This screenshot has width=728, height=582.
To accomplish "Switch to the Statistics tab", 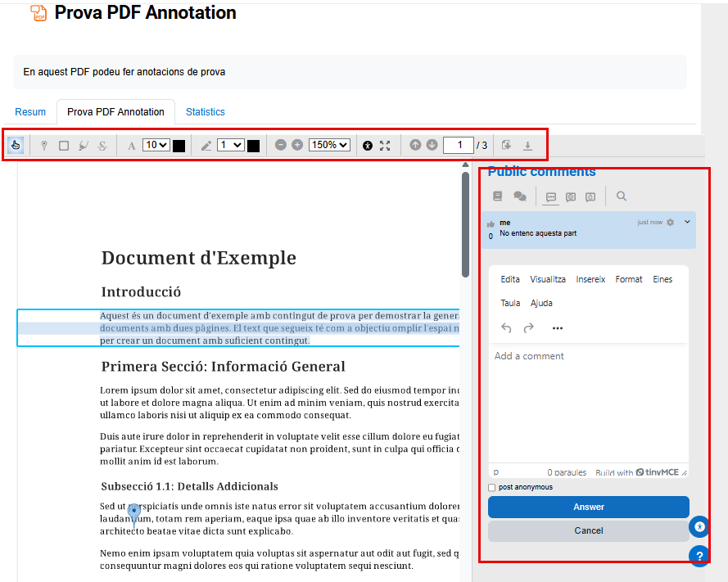I will (x=205, y=112).
